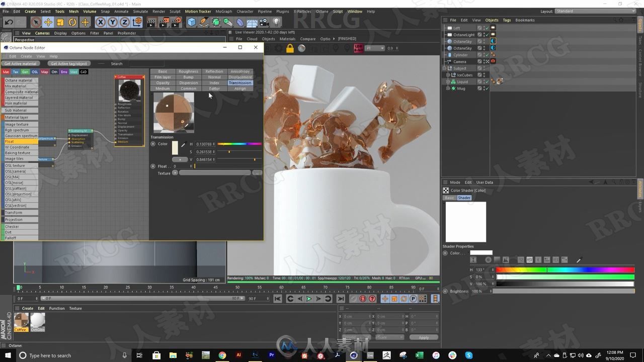Open the Octane menu in the menu bar
This screenshot has width=644, height=362.
[322, 11]
